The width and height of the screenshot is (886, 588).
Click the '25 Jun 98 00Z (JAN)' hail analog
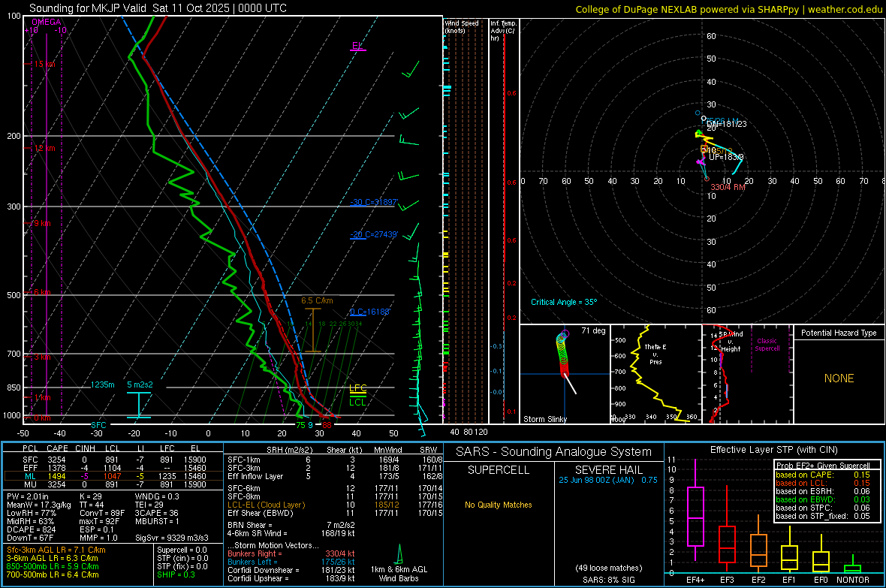coord(597,479)
